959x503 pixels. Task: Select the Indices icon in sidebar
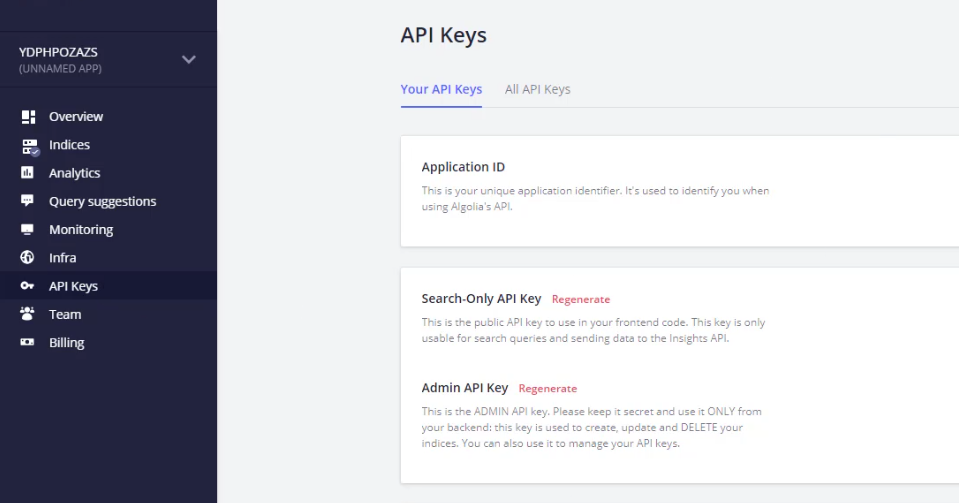29,146
